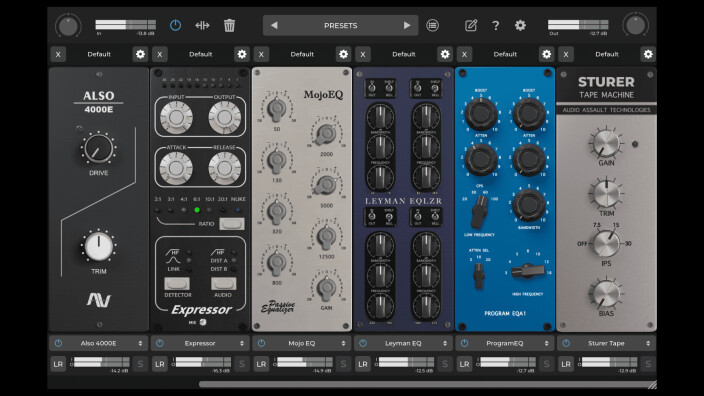
Task: Open help with the question mark icon
Action: tap(496, 26)
